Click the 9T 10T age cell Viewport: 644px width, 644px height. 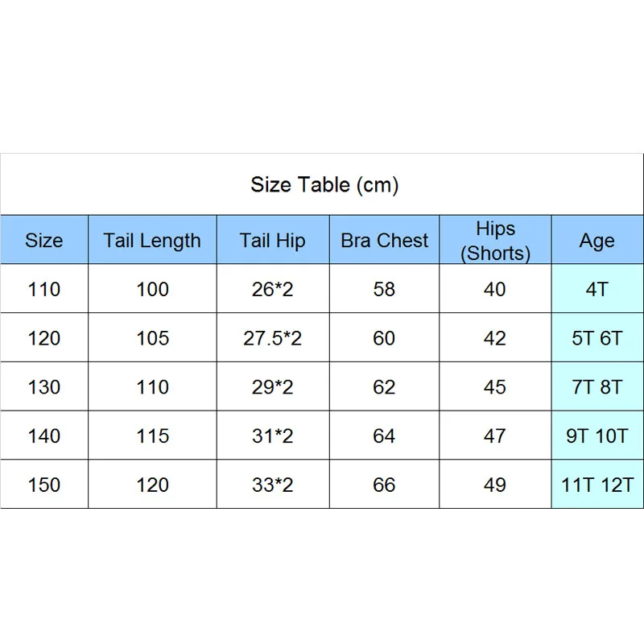click(x=597, y=436)
